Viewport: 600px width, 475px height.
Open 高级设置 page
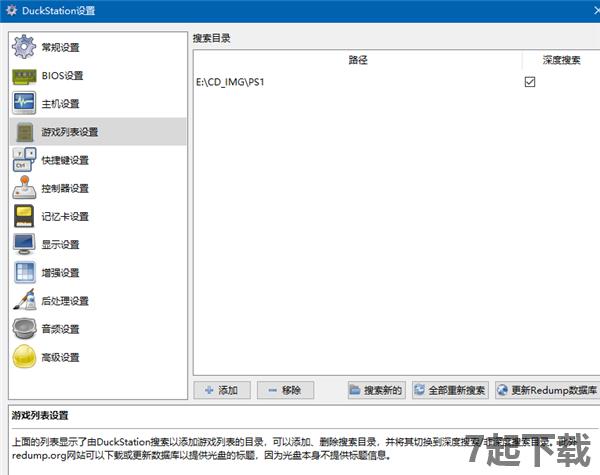[x=98, y=357]
